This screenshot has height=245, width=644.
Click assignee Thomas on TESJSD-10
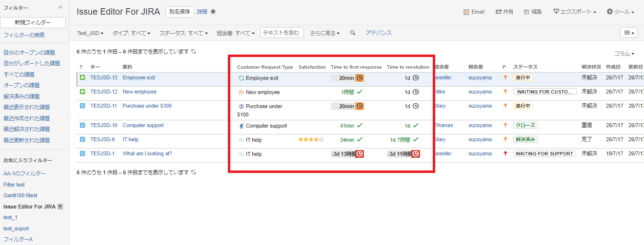(x=443, y=125)
